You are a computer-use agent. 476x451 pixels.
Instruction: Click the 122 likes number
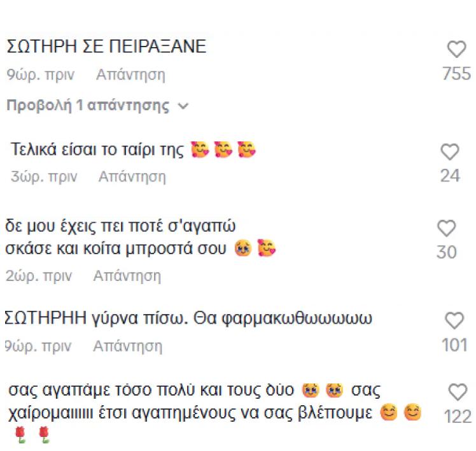458,417
